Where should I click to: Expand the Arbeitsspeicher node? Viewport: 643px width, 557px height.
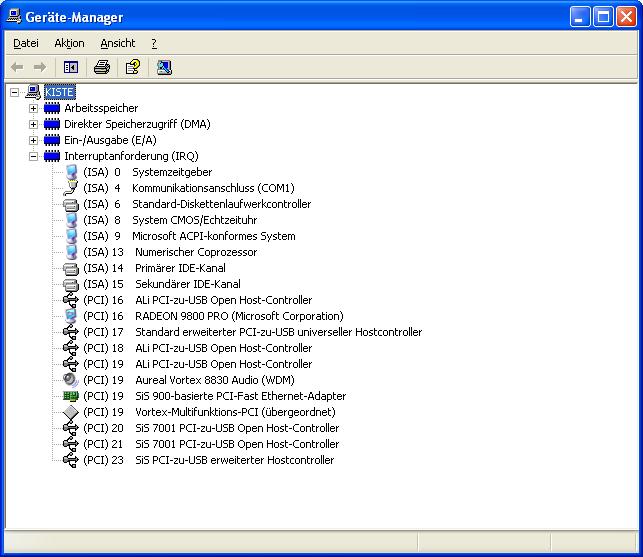pos(33,108)
